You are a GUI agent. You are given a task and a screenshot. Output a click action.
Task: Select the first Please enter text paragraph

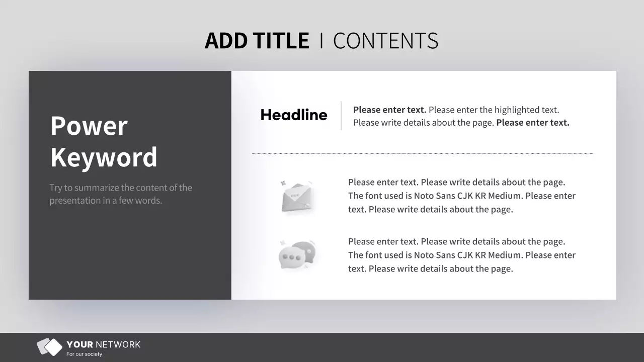tap(460, 116)
